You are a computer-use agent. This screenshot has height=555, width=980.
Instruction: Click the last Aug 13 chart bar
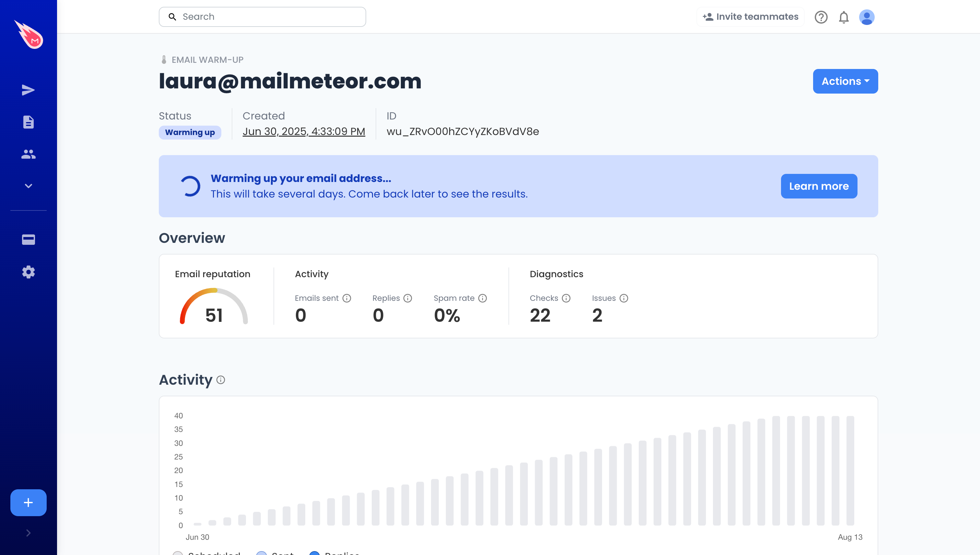coord(850,470)
